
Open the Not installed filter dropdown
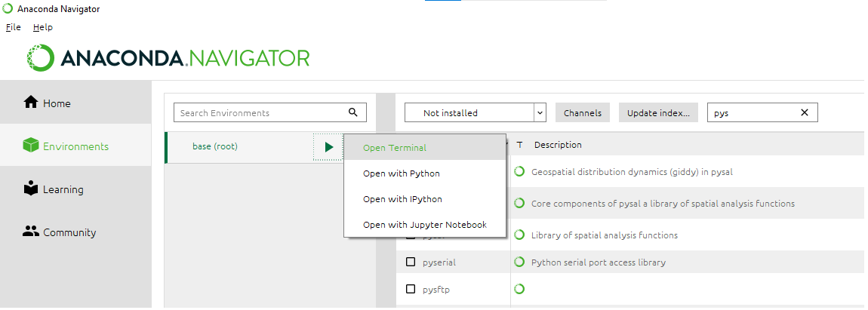(x=476, y=112)
